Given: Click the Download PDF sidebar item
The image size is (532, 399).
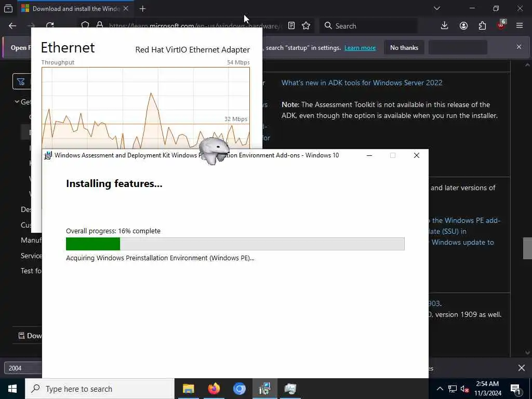Looking at the screenshot, I should (30, 336).
